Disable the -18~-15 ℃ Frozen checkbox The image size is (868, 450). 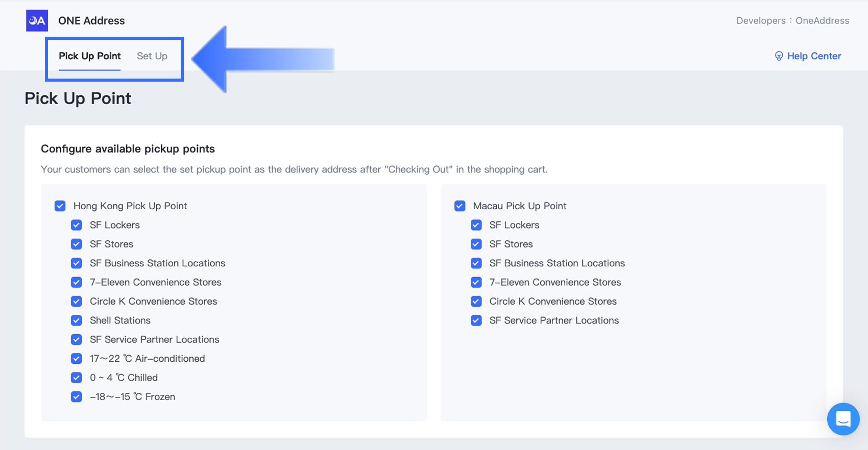(77, 397)
